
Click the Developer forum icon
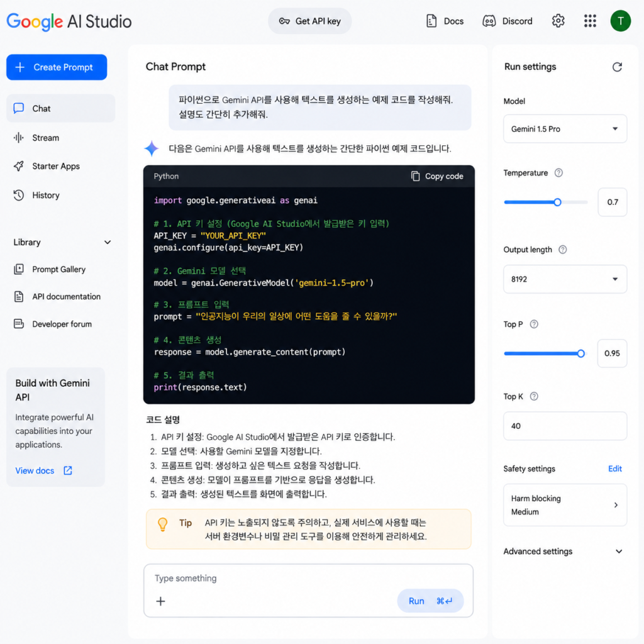pos(18,324)
